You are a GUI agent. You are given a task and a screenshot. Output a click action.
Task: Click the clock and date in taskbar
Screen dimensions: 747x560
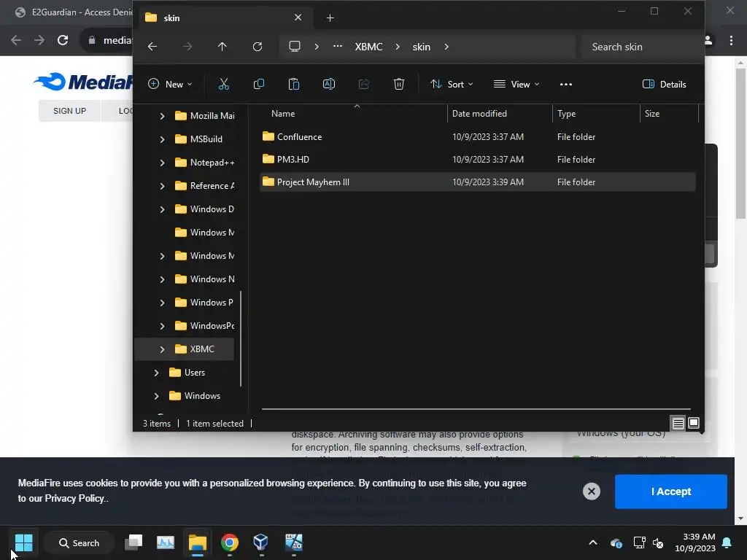point(695,542)
